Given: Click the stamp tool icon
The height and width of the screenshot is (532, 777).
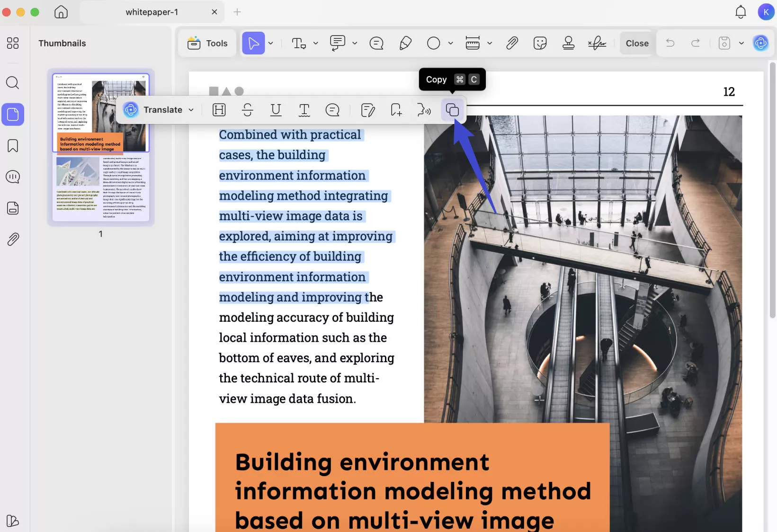Looking at the screenshot, I should point(568,43).
